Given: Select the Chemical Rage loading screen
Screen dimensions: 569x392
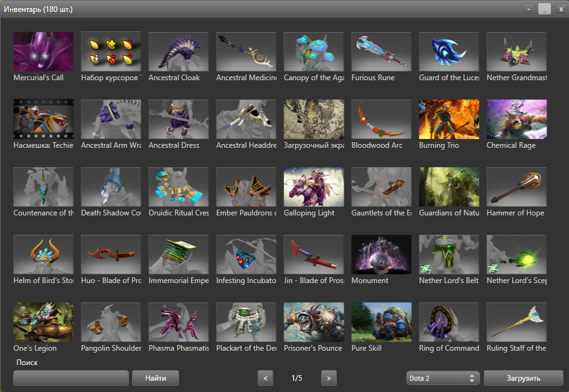Looking at the screenshot, I should [x=517, y=119].
